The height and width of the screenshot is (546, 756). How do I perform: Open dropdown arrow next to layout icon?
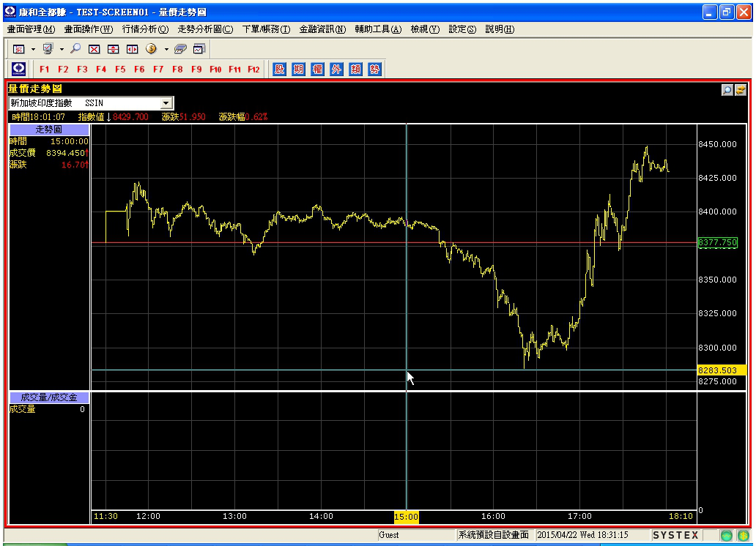click(33, 49)
